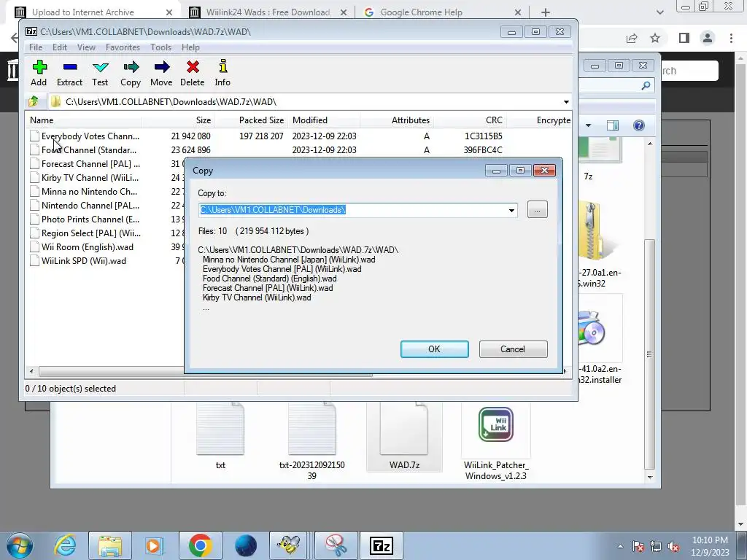The width and height of the screenshot is (747, 560).
Task: Sort by the Attributes column header
Action: pos(398,120)
